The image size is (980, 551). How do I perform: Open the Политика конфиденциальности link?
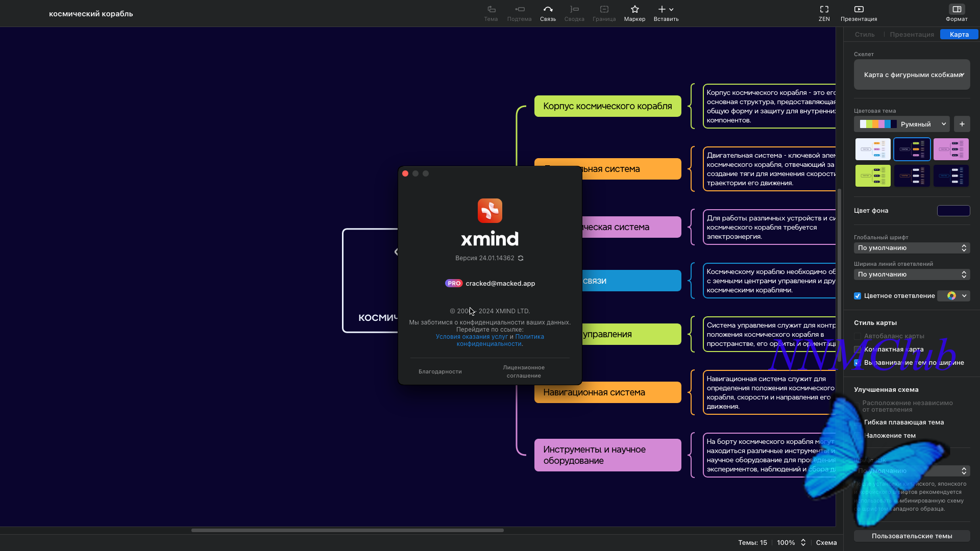(500, 340)
